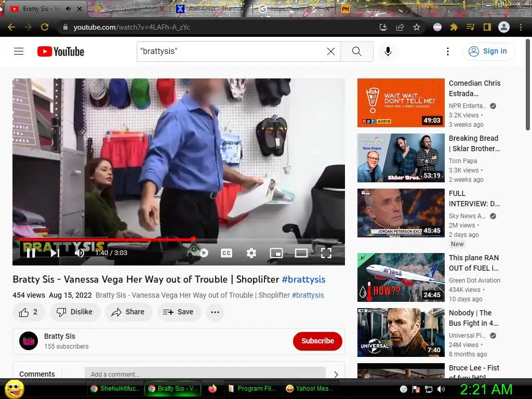Image resolution: width=532 pixels, height=399 pixels.
Task: Subscribe to Bratty Sis channel
Action: (x=317, y=341)
